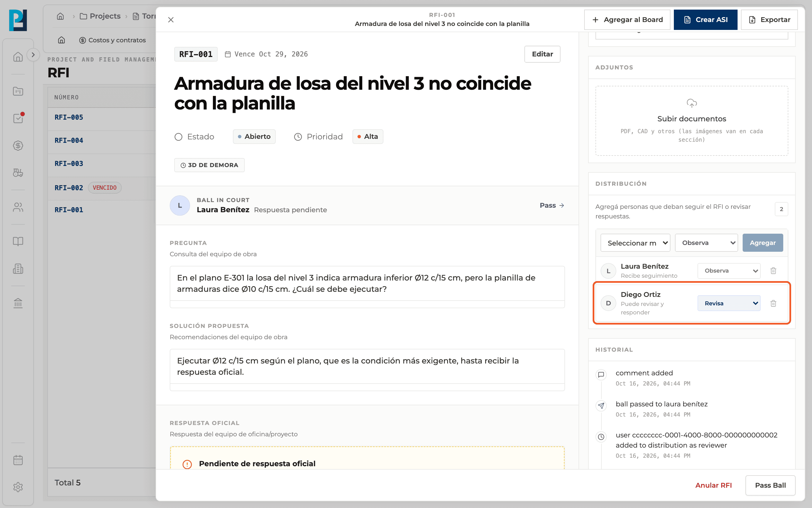Open the people team icon in sidebar
The height and width of the screenshot is (508, 812).
pos(18,207)
